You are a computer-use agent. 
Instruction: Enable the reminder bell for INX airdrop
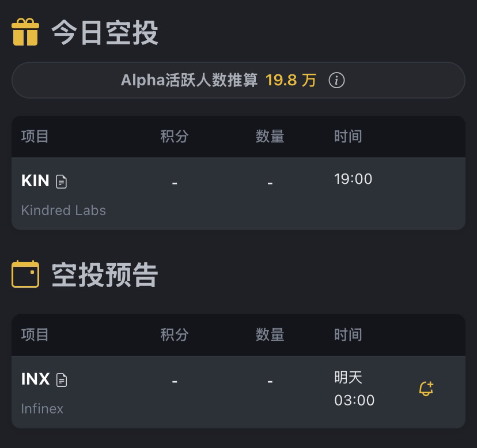[426, 389]
